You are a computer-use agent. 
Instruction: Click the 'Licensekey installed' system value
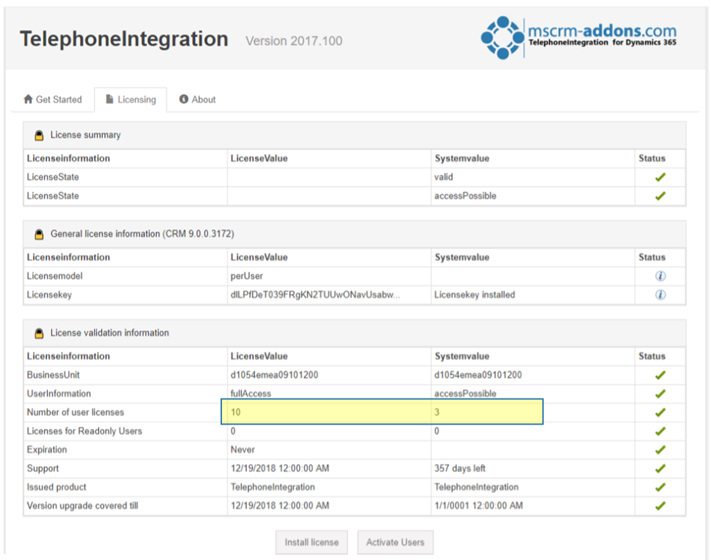coord(475,295)
